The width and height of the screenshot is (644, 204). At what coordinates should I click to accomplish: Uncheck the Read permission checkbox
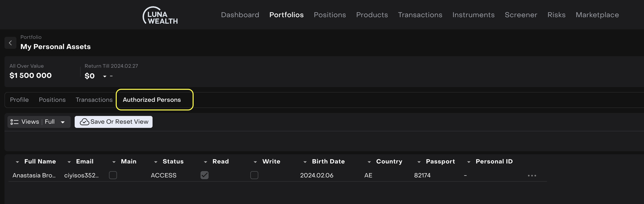(x=204, y=175)
